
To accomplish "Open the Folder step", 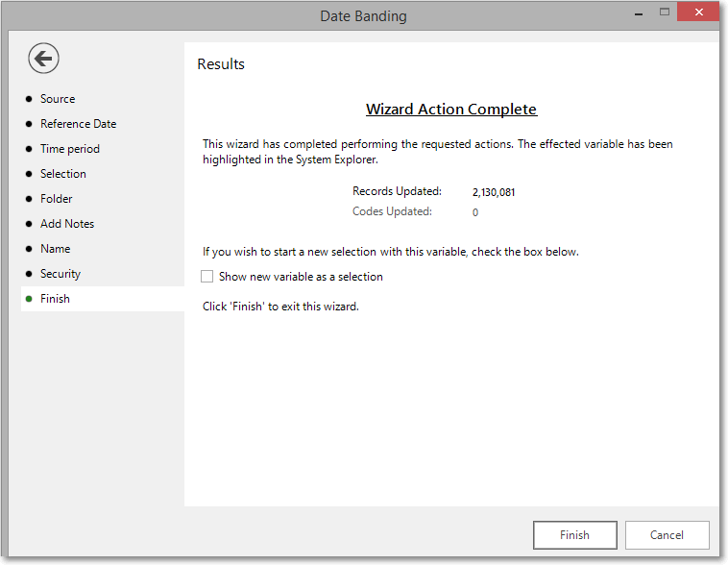I will click(56, 199).
